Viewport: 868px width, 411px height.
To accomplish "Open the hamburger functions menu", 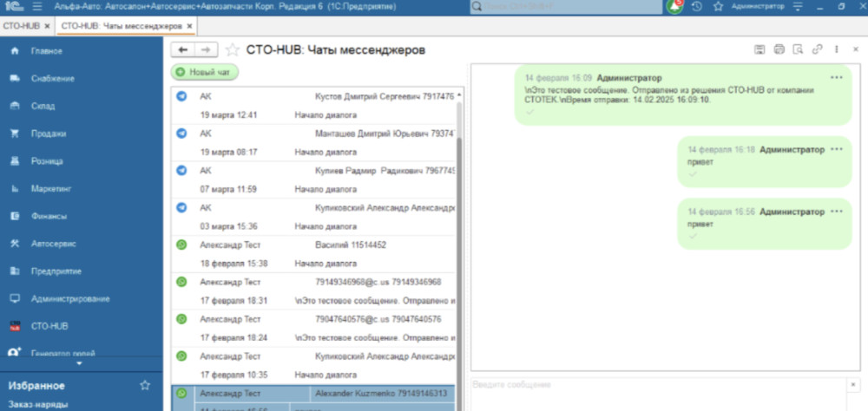I will [37, 7].
